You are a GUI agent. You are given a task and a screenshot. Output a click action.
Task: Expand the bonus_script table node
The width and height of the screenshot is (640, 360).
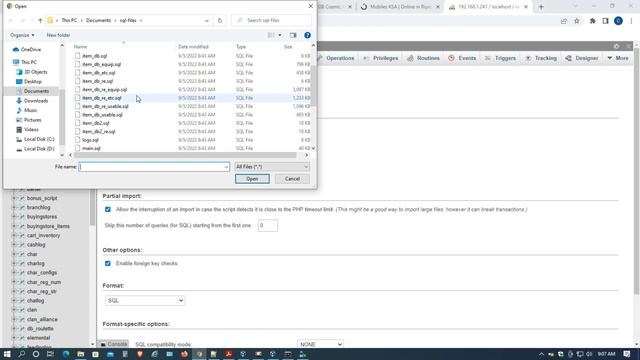pyautogui.click(x=14, y=198)
